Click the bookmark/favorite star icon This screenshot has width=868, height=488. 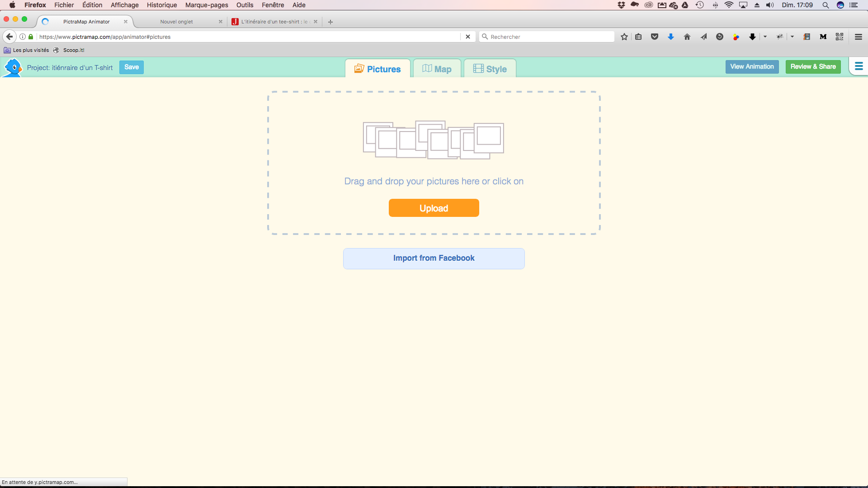624,37
